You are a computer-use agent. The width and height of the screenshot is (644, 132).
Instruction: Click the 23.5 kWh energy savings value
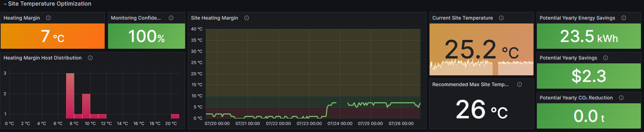coord(589,36)
